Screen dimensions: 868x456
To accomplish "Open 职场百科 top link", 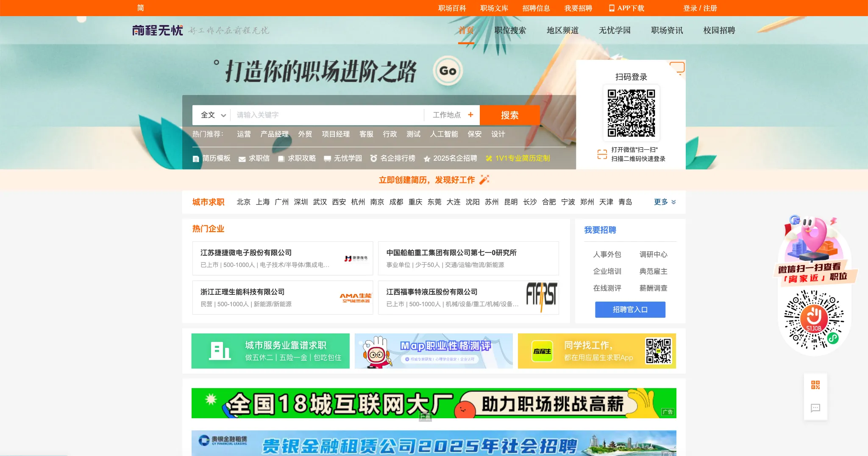I will coord(452,8).
